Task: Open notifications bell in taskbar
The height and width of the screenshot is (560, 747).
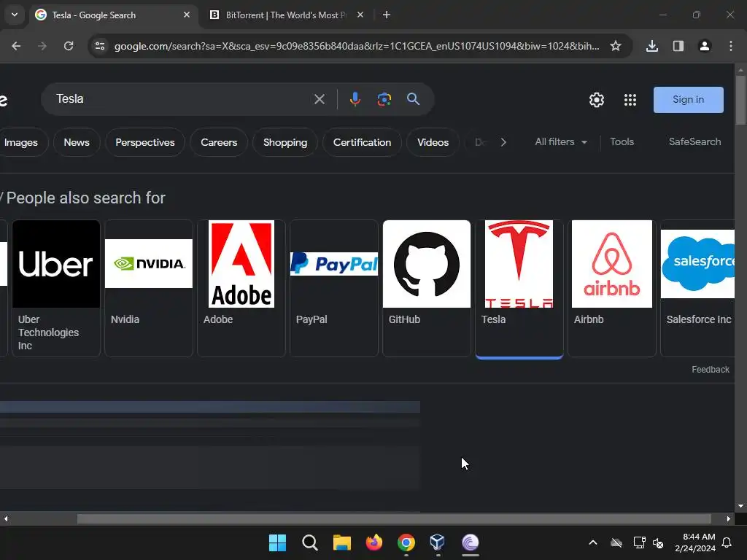Action: [727, 542]
